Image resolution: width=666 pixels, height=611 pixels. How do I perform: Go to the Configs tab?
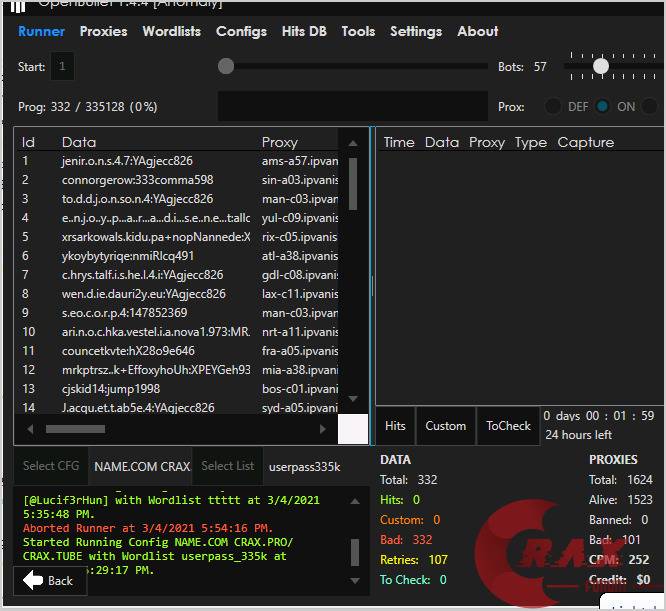point(241,31)
